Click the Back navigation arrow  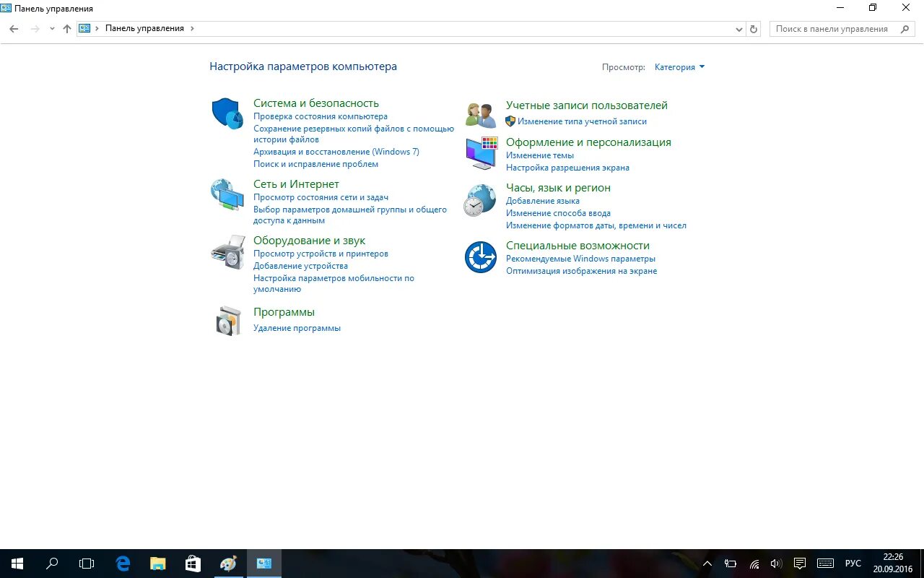point(14,29)
